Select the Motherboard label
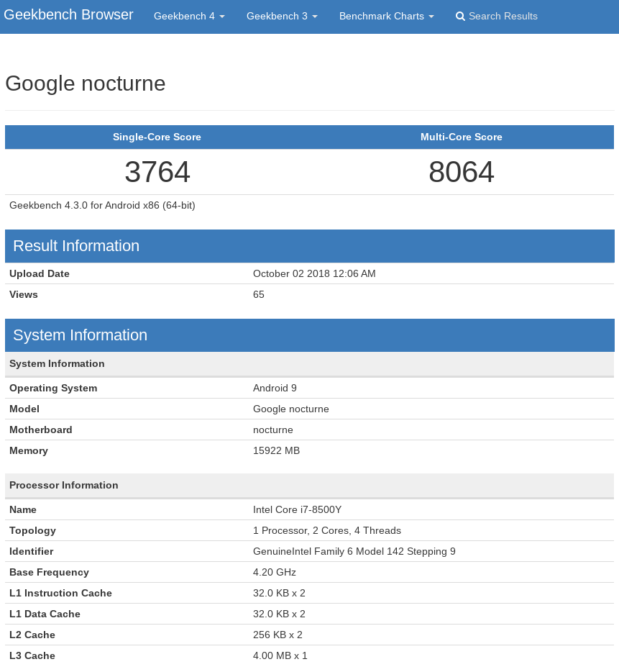 coord(41,430)
